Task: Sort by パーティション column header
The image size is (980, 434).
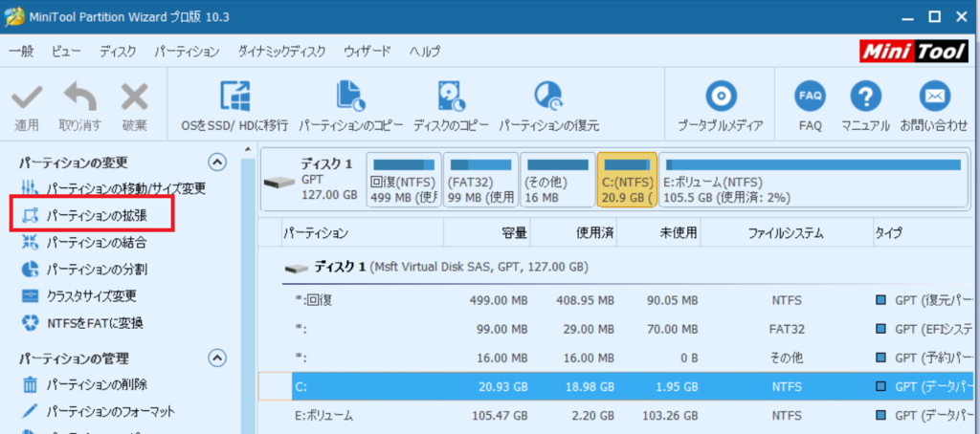Action: pyautogui.click(x=363, y=233)
